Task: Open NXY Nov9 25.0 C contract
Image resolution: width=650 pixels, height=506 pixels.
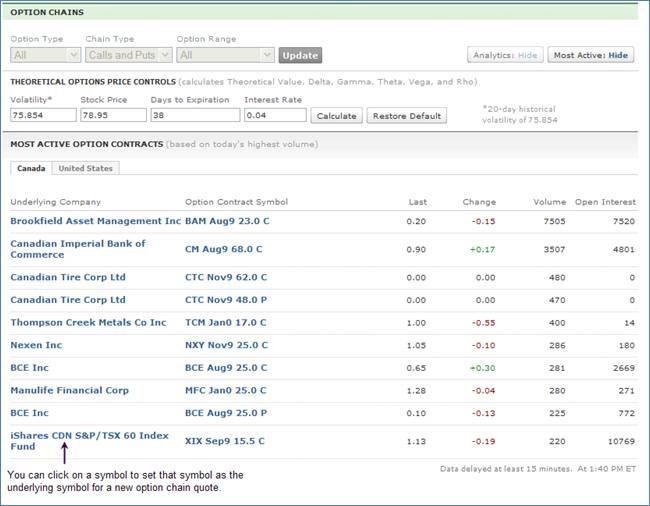Action: pyautogui.click(x=226, y=345)
